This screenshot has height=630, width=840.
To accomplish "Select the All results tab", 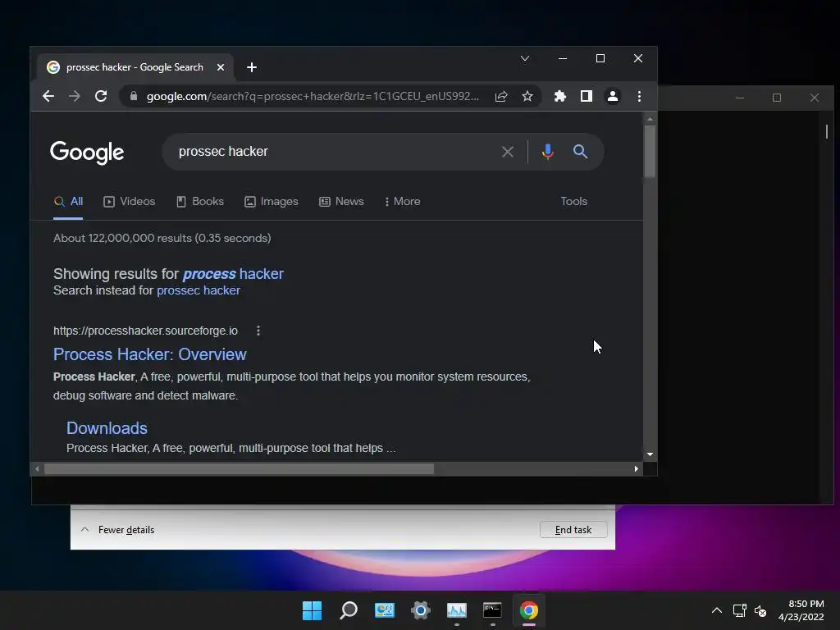I will pyautogui.click(x=68, y=202).
